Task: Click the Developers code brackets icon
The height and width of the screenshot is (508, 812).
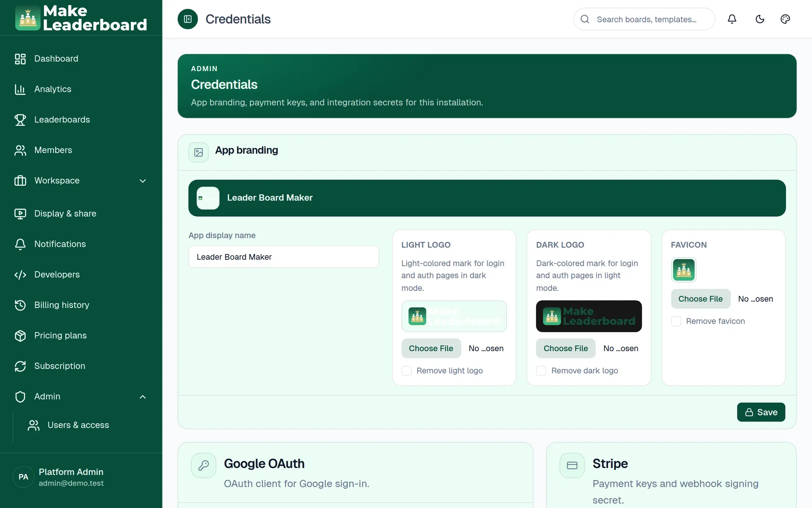Action: click(x=20, y=275)
